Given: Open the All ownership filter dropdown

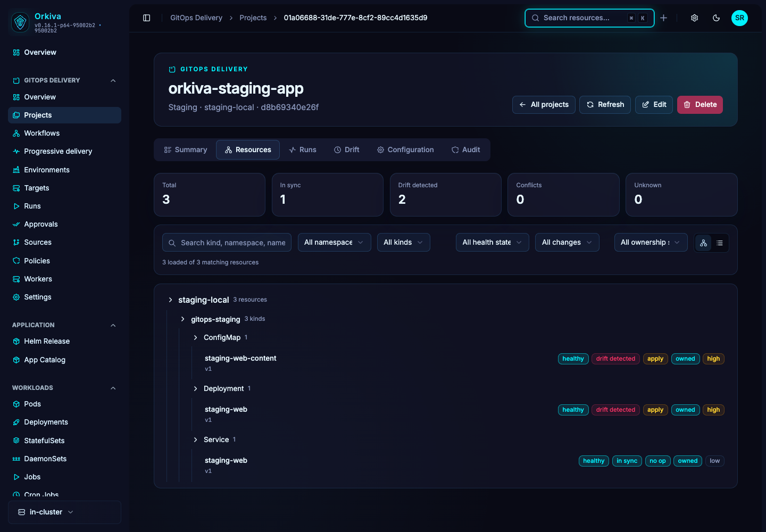Looking at the screenshot, I should tap(651, 243).
